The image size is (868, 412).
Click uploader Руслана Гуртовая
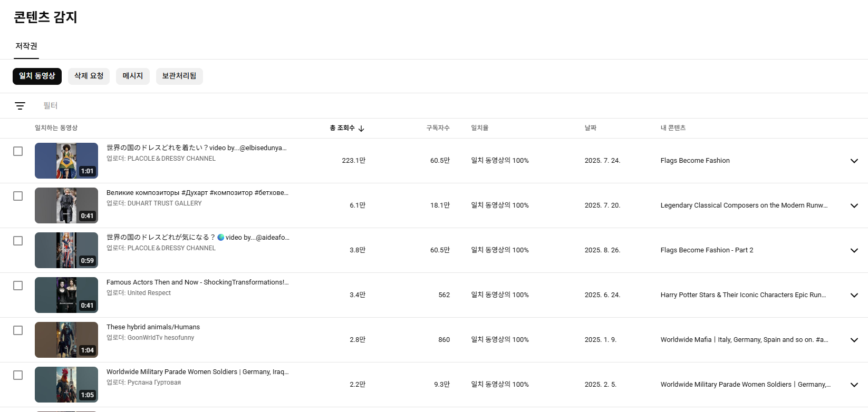pyautogui.click(x=154, y=382)
